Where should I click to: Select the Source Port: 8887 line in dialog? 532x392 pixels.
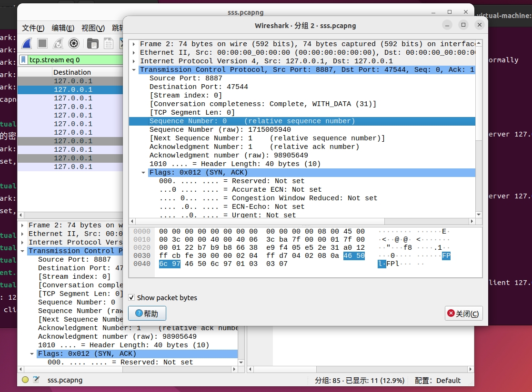click(186, 78)
